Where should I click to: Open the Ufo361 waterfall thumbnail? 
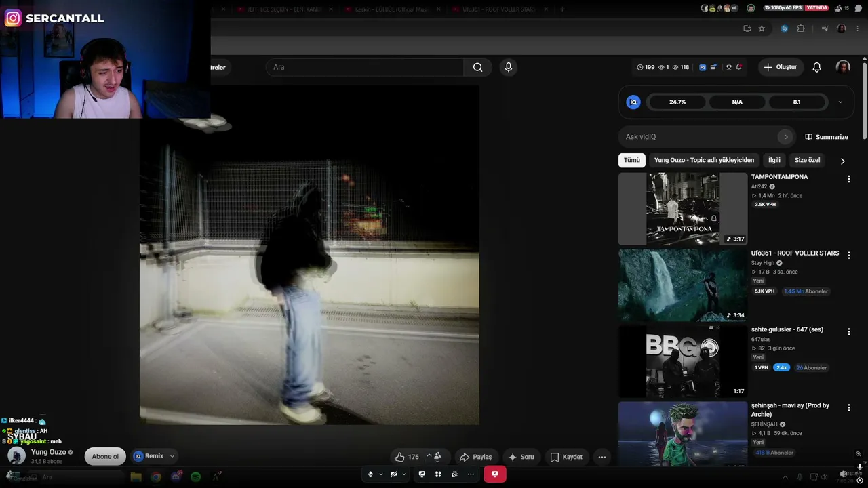point(683,285)
